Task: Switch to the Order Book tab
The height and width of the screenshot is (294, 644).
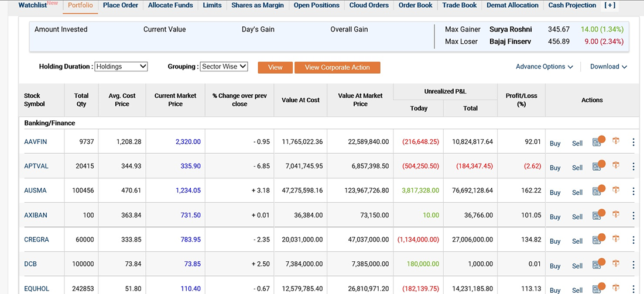Action: pyautogui.click(x=415, y=5)
